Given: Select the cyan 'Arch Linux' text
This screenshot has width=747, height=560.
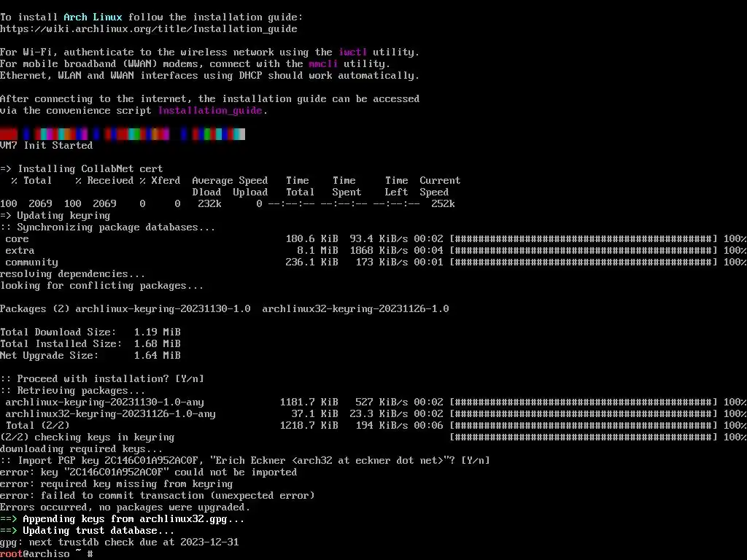Looking at the screenshot, I should (x=93, y=17).
